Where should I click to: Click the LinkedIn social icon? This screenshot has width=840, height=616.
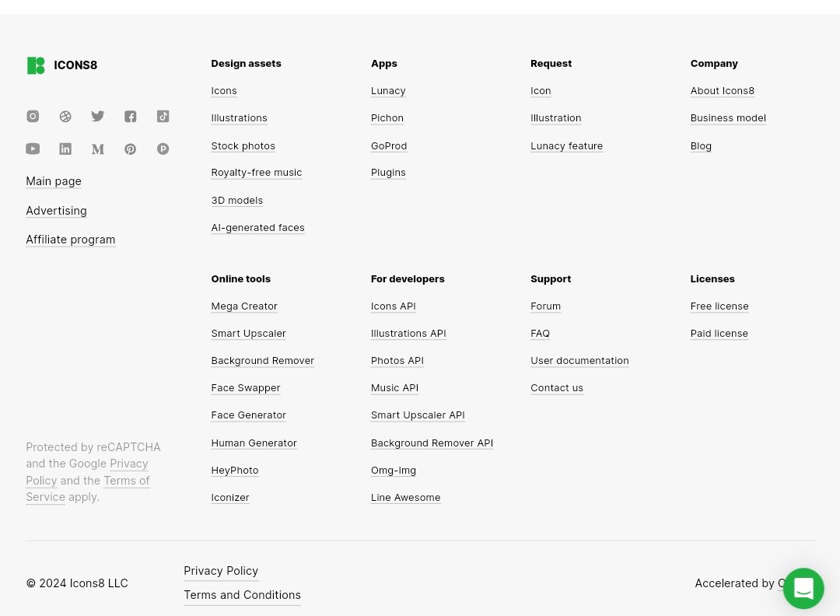(65, 149)
